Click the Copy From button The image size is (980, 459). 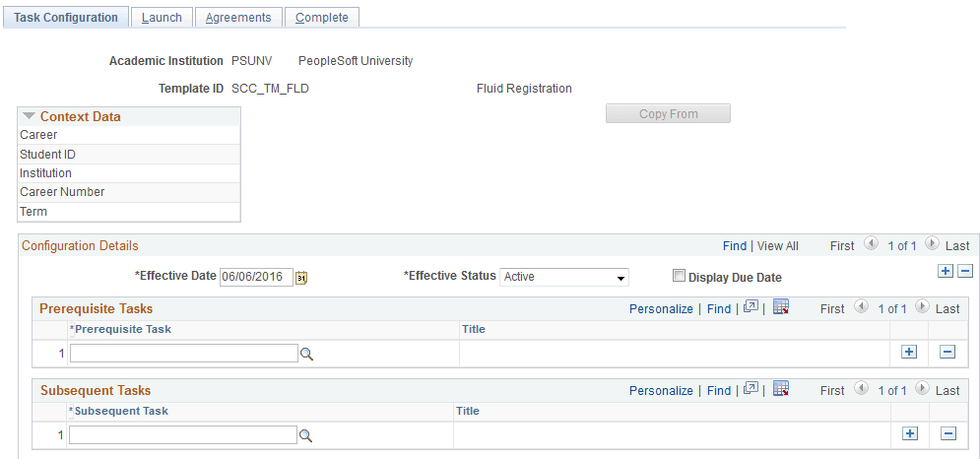(x=668, y=114)
